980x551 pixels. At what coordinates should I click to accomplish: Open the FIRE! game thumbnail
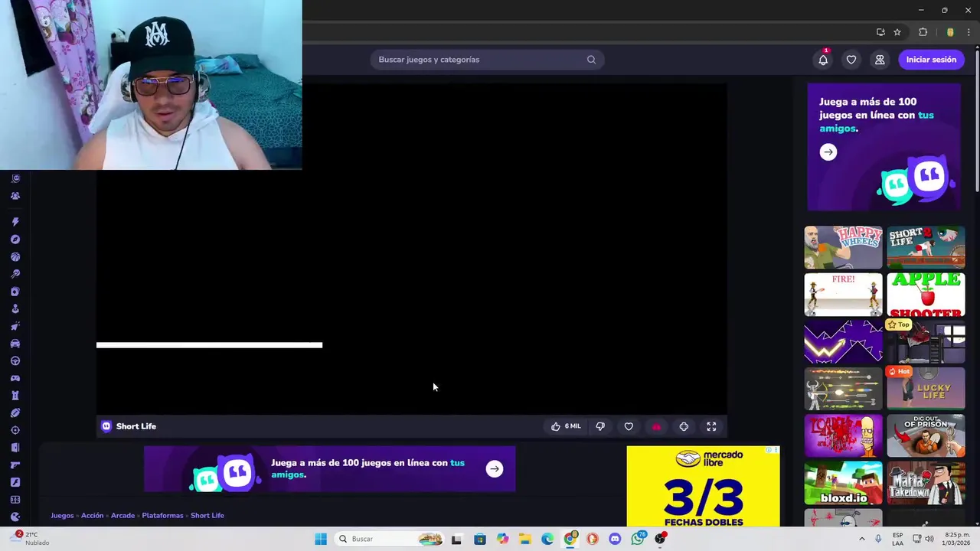(x=843, y=295)
